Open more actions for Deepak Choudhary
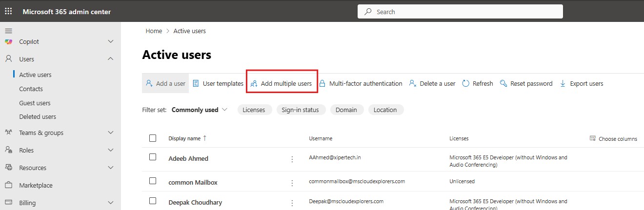644x210 pixels. (292, 202)
